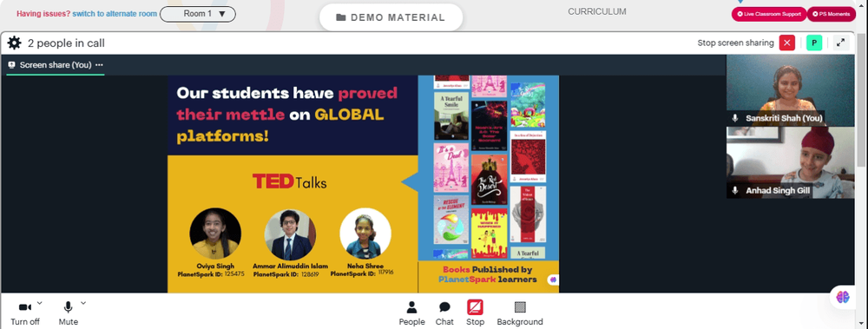Click the green P participant avatar
Image resolution: width=868 pixels, height=329 pixels.
pyautogui.click(x=814, y=43)
